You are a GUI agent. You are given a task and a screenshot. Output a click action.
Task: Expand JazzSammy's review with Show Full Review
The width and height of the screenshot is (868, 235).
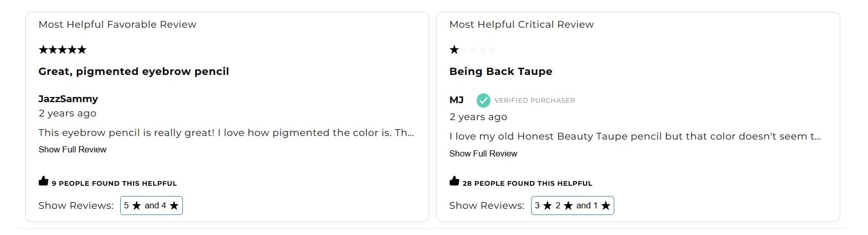click(72, 149)
